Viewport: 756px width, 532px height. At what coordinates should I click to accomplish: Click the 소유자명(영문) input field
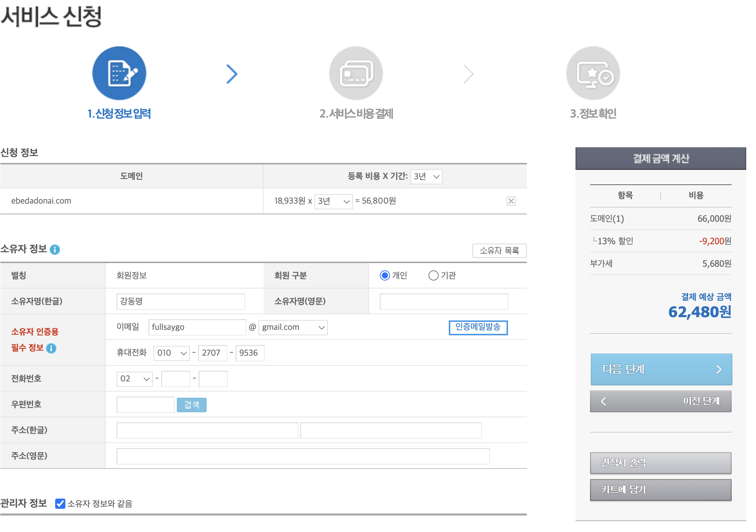tap(444, 302)
